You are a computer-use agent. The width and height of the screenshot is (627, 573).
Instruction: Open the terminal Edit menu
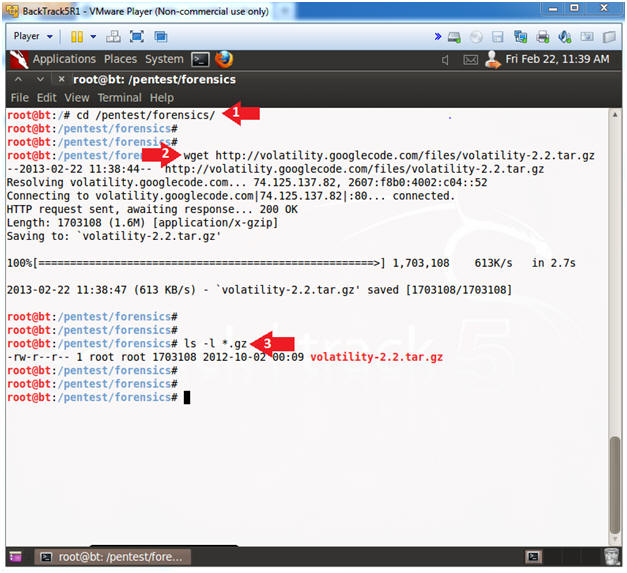coord(46,98)
